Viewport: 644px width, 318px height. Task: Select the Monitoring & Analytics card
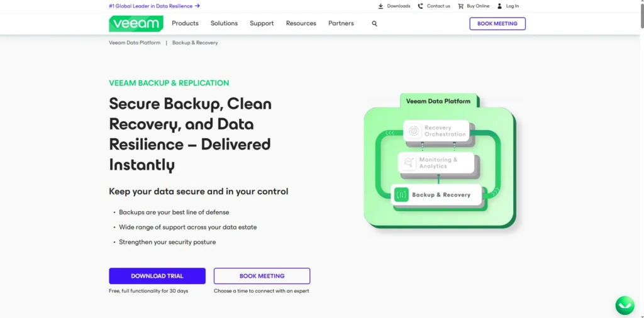click(436, 163)
